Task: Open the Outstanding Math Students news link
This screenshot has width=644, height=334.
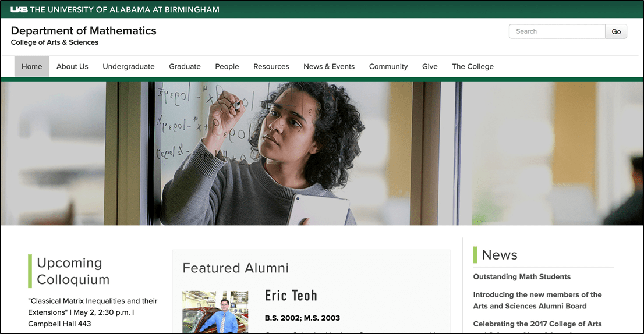Action: (x=522, y=277)
